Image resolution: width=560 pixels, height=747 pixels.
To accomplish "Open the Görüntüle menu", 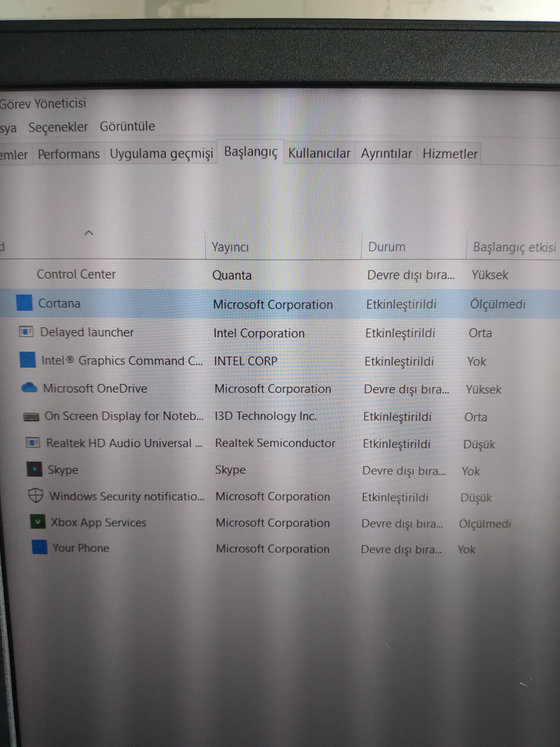I will [x=127, y=126].
